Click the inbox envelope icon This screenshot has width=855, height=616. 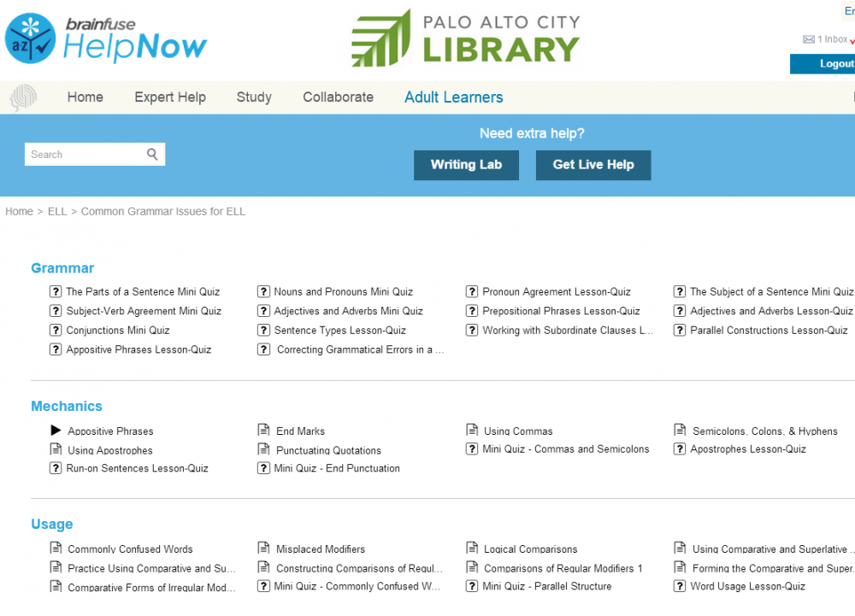(x=808, y=40)
